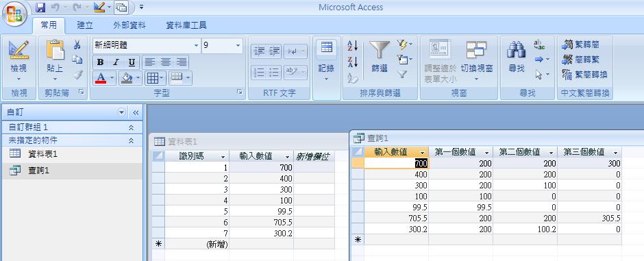Undo via the quick access toolbar arrow

pyautogui.click(x=55, y=7)
